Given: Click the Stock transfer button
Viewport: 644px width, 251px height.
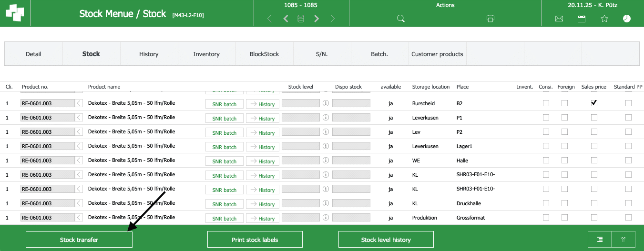Looking at the screenshot, I should coord(79,240).
